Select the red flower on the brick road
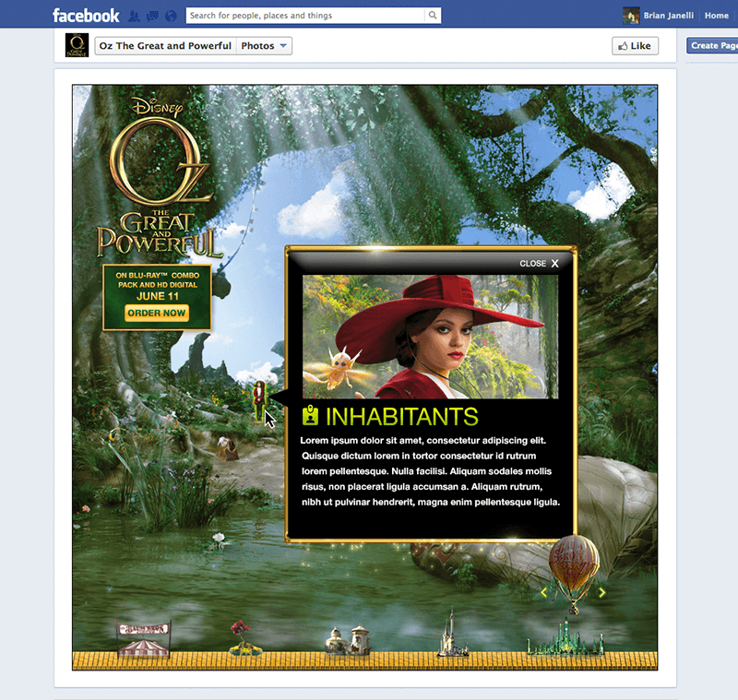This screenshot has height=700, width=738. (x=244, y=638)
